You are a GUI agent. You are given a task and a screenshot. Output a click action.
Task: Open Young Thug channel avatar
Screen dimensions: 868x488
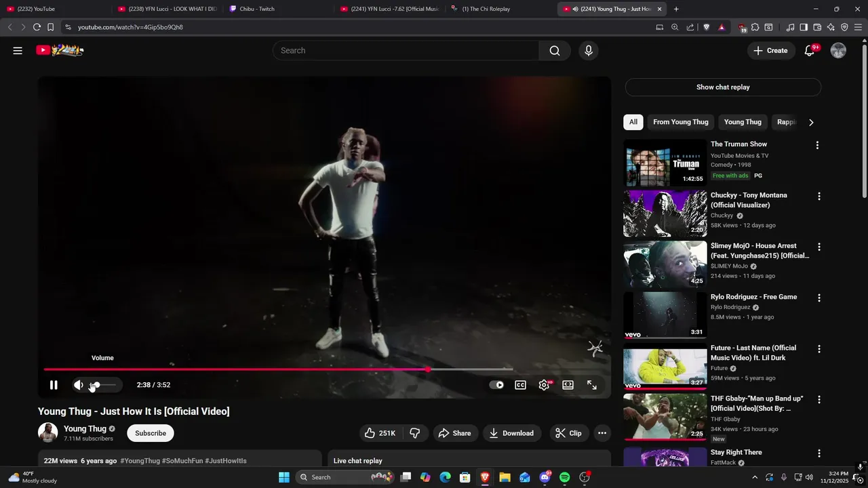[47, 432]
